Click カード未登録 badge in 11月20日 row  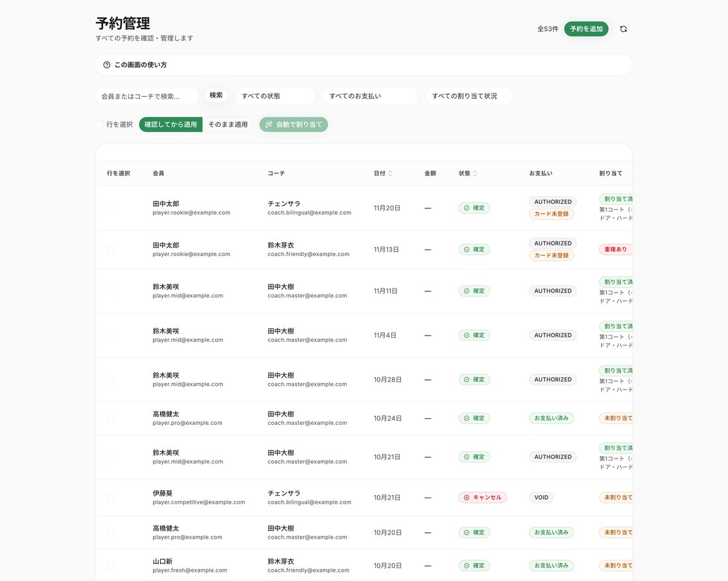point(551,214)
